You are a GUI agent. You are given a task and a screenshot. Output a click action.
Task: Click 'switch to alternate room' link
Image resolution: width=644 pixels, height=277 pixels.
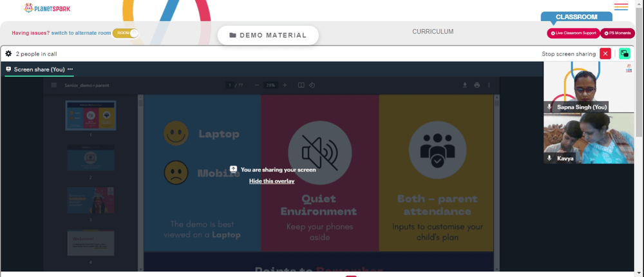[81, 33]
